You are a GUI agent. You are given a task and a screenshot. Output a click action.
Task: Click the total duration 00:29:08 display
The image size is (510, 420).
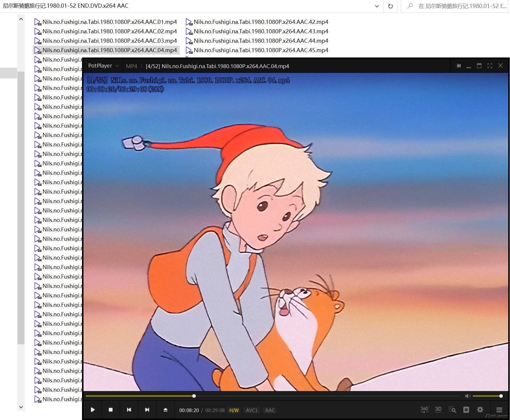coord(215,410)
